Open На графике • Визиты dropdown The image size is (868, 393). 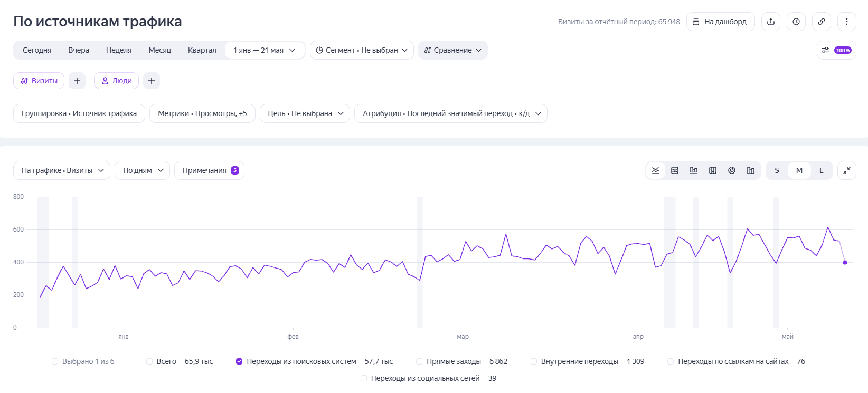[62, 170]
